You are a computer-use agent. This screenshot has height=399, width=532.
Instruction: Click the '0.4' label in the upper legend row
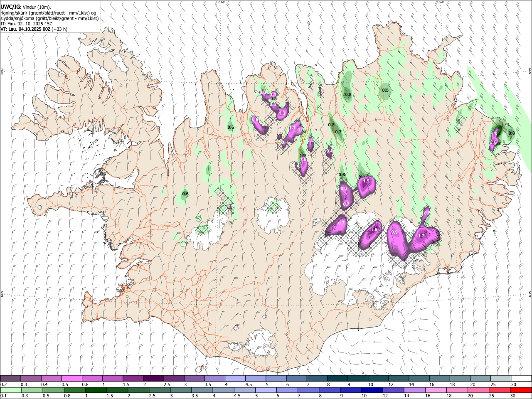pos(44,384)
